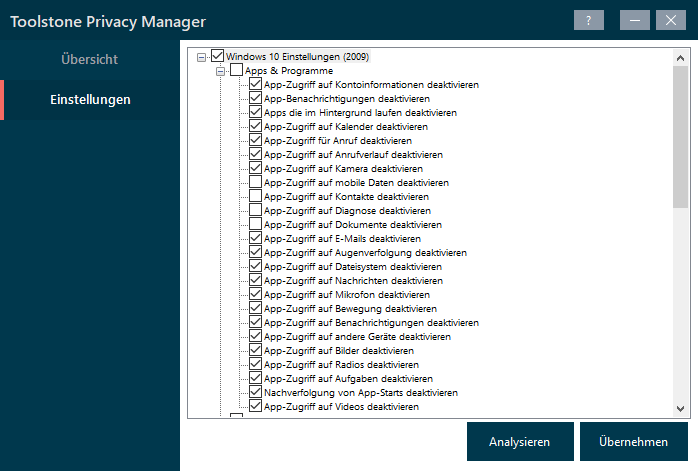Image resolution: width=698 pixels, height=471 pixels.
Task: Minimize the Privacy Manager window
Action: coord(634,20)
